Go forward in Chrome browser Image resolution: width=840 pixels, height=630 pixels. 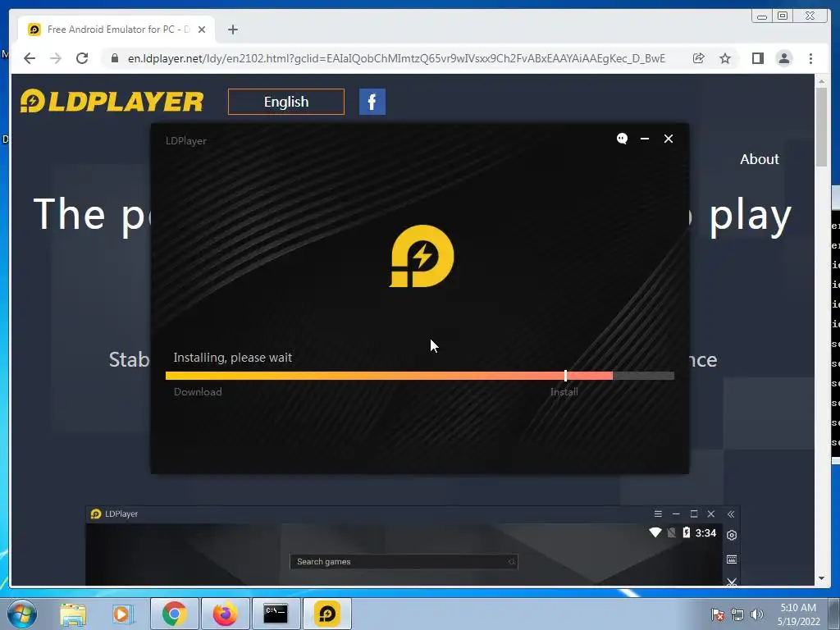pyautogui.click(x=56, y=58)
